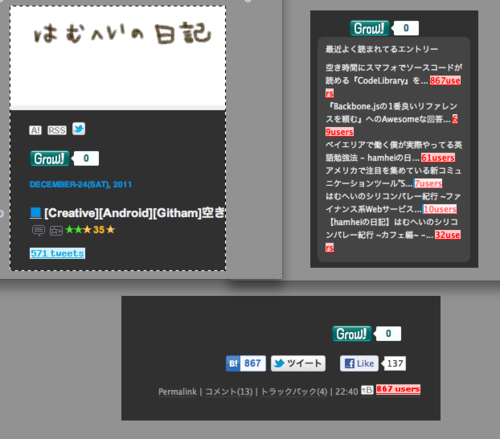The width and height of the screenshot is (500, 439).
Task: Open the [Creative][Android][Githam] entry title
Action: point(135,213)
